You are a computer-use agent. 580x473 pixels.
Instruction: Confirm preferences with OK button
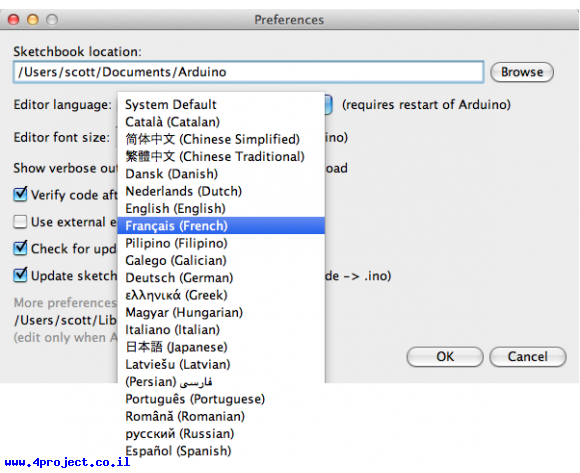click(x=445, y=357)
